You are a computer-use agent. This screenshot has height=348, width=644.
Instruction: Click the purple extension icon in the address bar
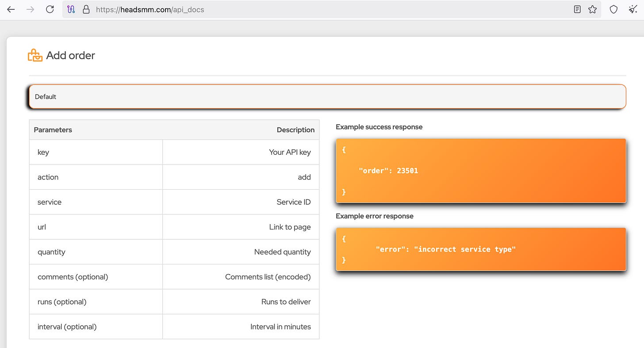(x=71, y=9)
